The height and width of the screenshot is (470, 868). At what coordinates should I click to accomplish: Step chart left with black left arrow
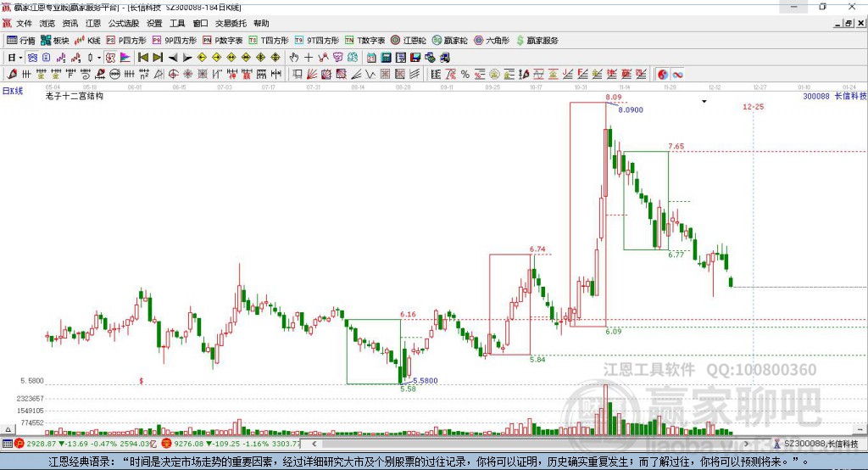pyautogui.click(x=173, y=58)
